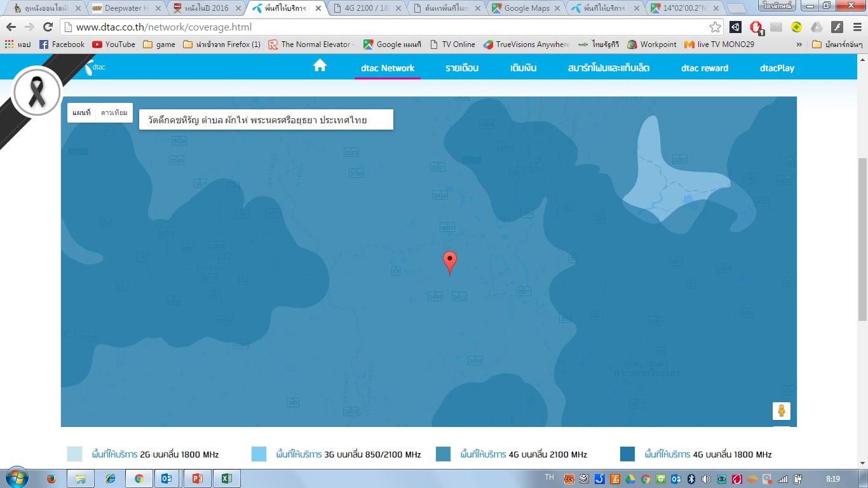Click the dtac logo in the header
Image resolution: width=868 pixels, height=488 pixels.
(x=95, y=66)
